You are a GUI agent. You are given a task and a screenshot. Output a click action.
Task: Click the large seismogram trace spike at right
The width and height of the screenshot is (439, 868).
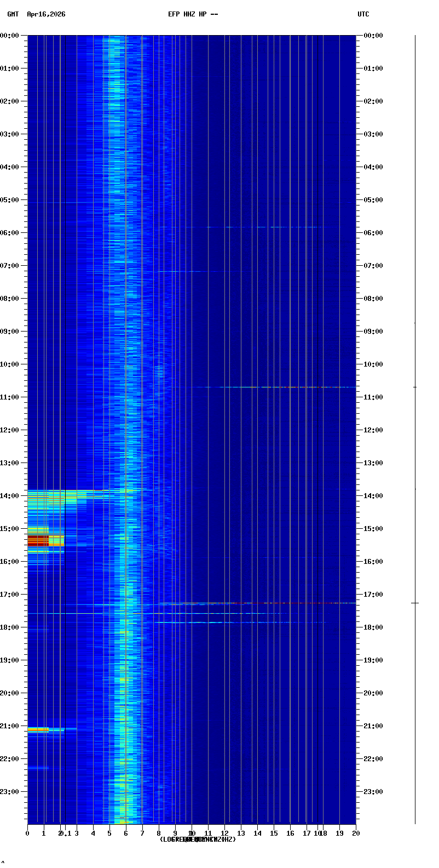pyautogui.click(x=415, y=603)
